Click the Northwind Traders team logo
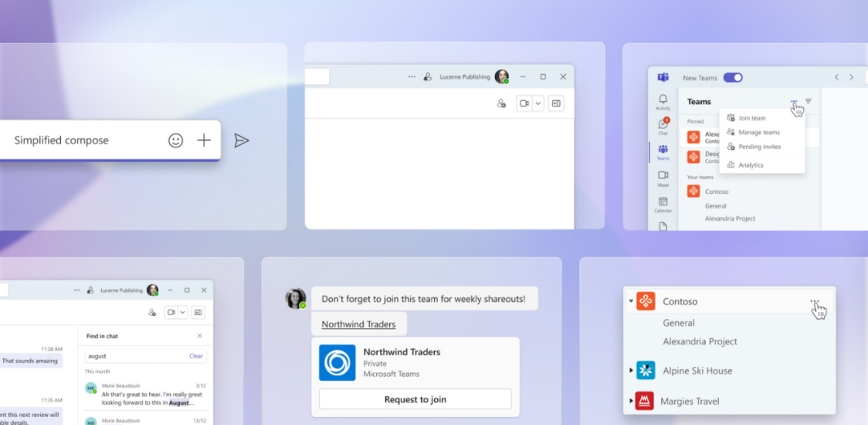Viewport: 868px width, 425px height. (337, 362)
